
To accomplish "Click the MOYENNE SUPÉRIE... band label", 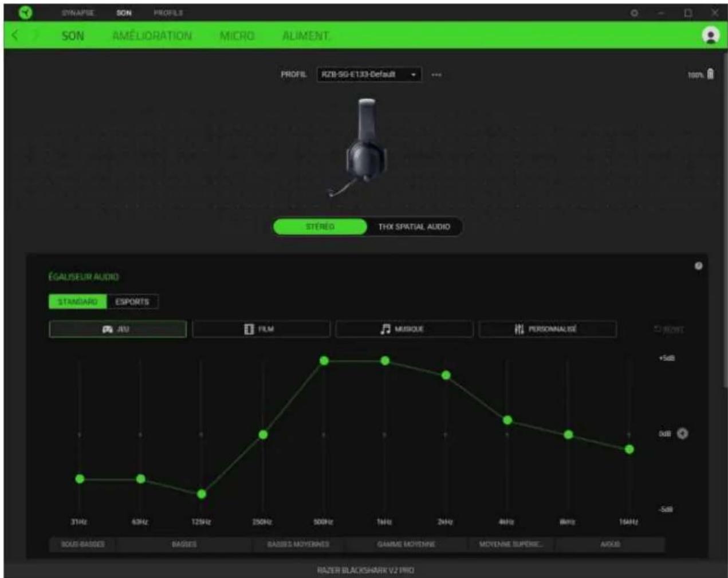I will click(x=511, y=544).
